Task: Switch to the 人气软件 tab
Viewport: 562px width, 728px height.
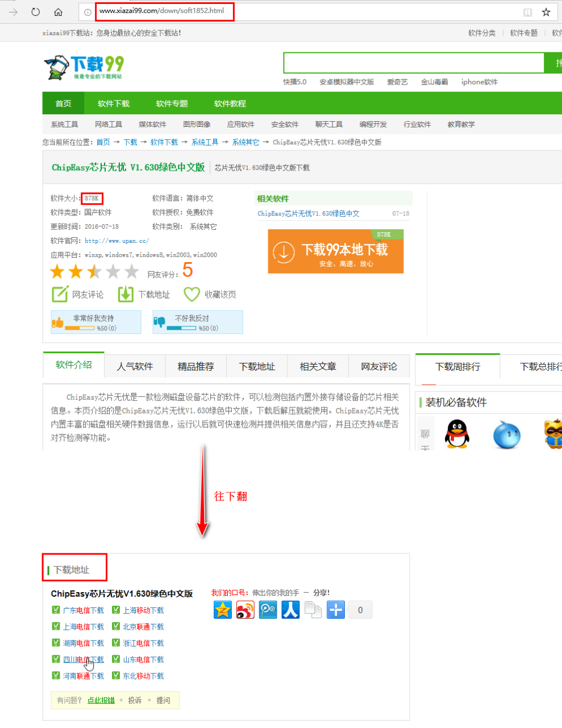Action: point(135,366)
